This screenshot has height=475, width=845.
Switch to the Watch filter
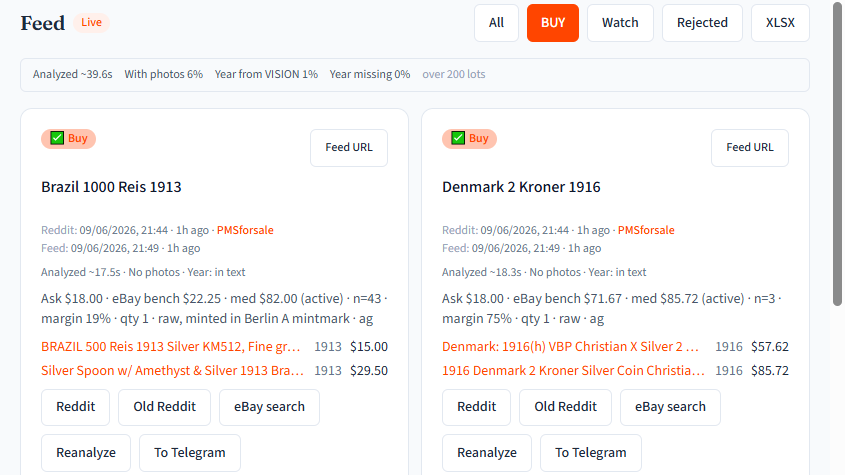[x=620, y=23]
